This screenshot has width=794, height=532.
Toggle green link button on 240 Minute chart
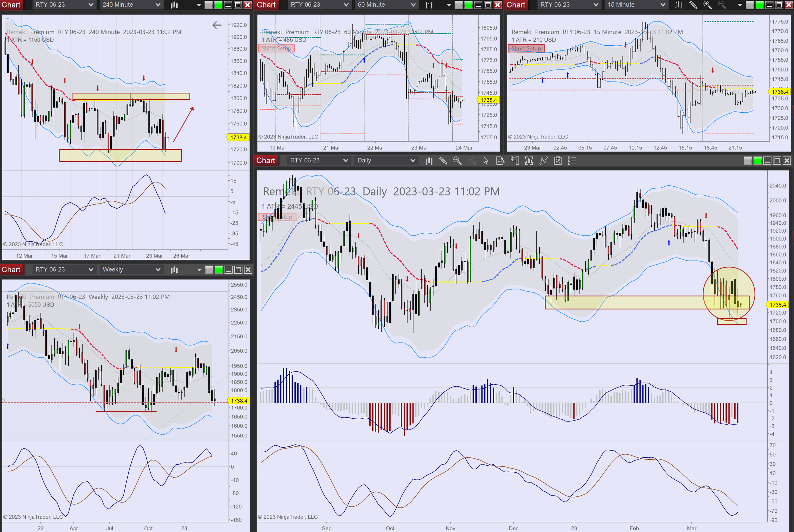click(218, 5)
